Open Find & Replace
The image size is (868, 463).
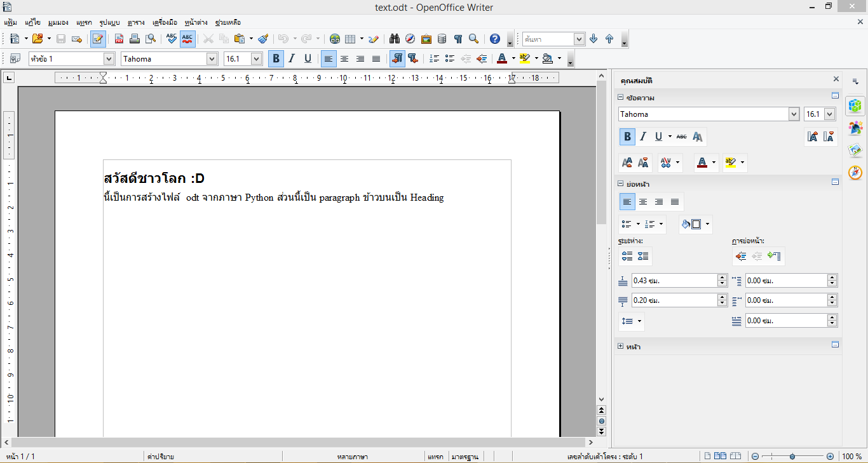tap(395, 39)
